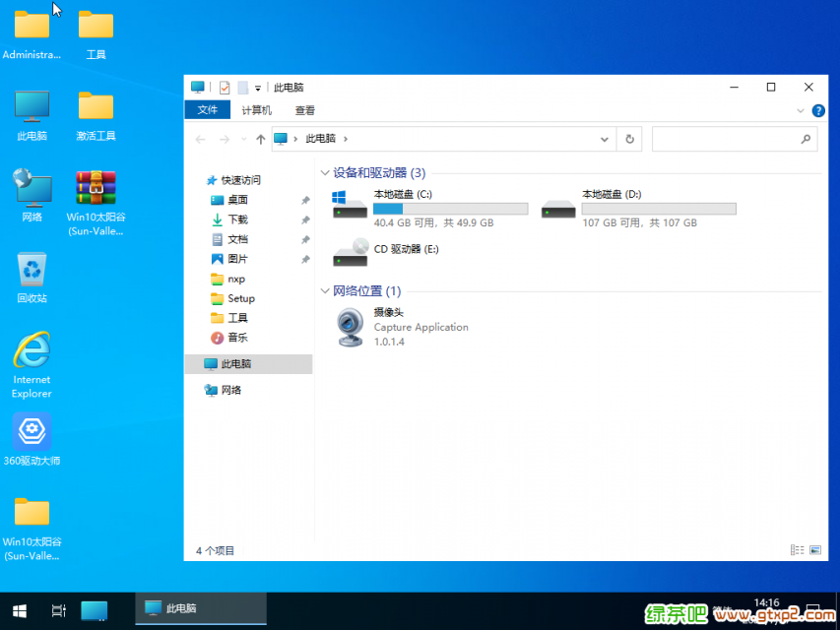The image size is (840, 630).
Task: Click the Forward navigation arrow
Action: pos(225,139)
